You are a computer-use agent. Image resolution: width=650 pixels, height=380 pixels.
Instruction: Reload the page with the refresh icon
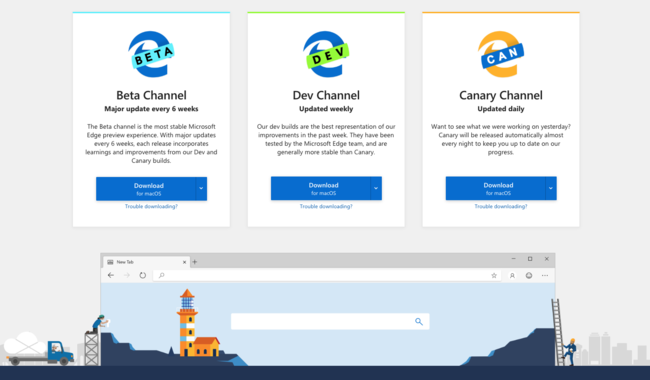(x=143, y=275)
